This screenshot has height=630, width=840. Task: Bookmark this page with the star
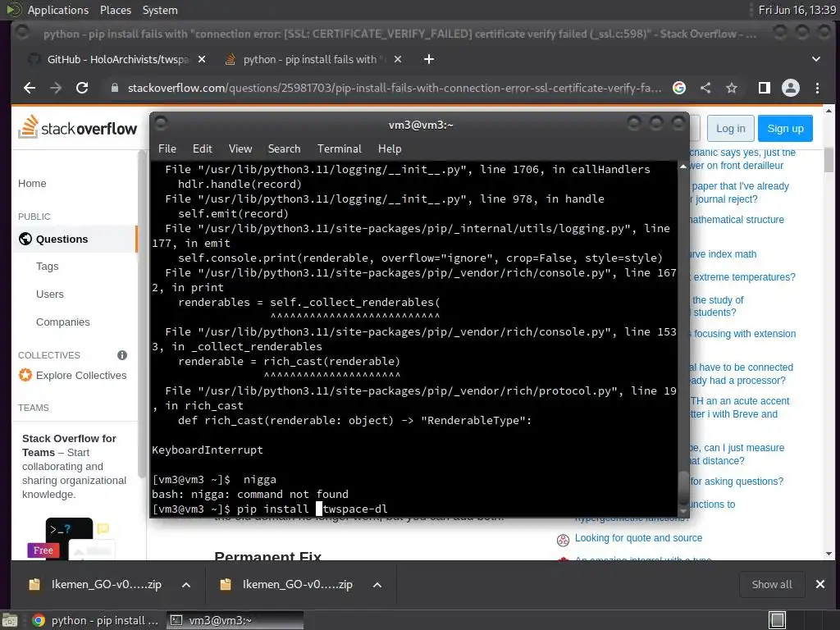pyautogui.click(x=732, y=88)
